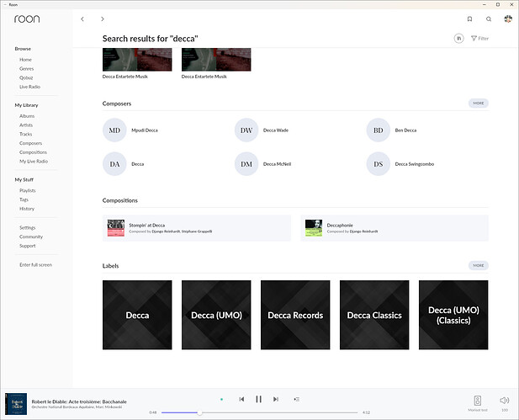The height and width of the screenshot is (420, 519).
Task: Go forward with the right arrow
Action: click(103, 19)
